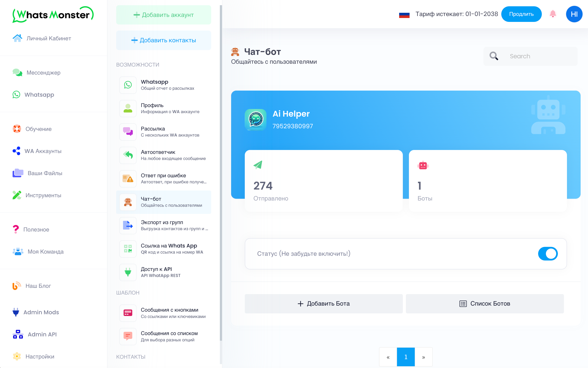Viewport: 588px width, 368px height.
Task: Open Рассылка chat bubbles icon
Action: tap(128, 132)
